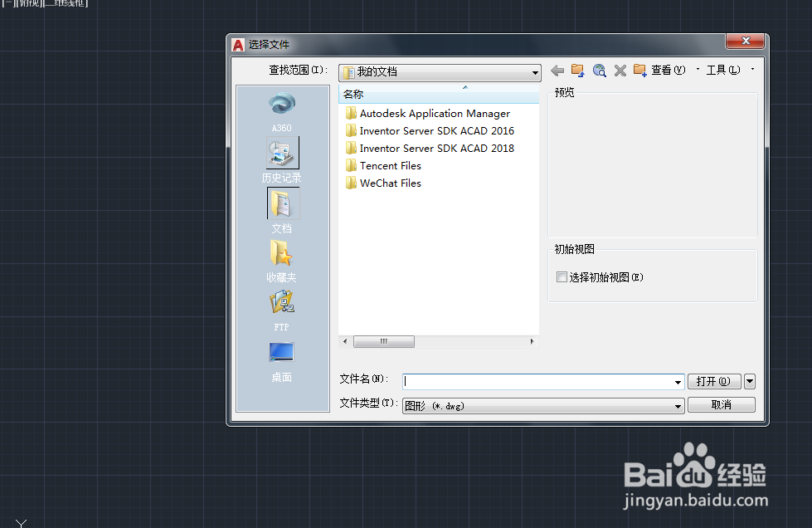Viewport: 812px width, 528px height.
Task: Click the delete X icon
Action: point(620,71)
